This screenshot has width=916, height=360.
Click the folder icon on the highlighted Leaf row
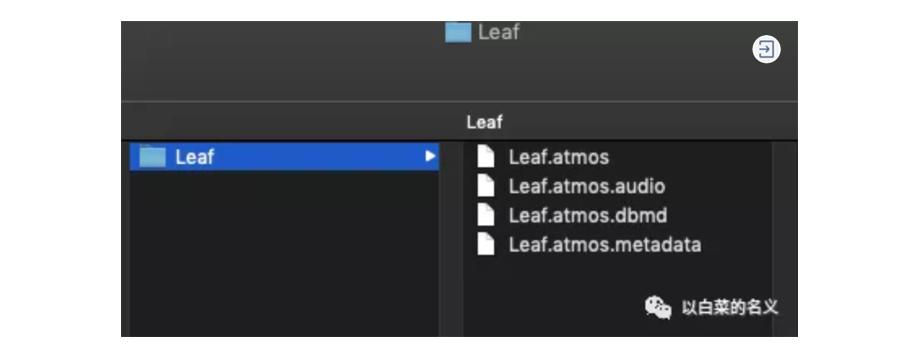click(152, 156)
